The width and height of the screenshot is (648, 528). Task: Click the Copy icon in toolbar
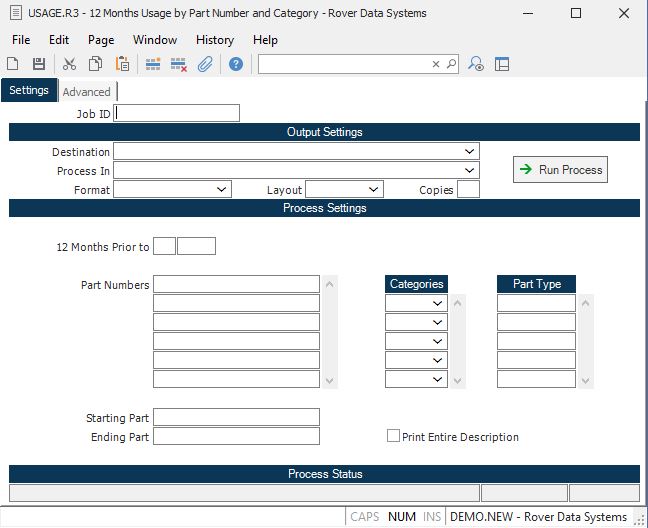pyautogui.click(x=95, y=64)
